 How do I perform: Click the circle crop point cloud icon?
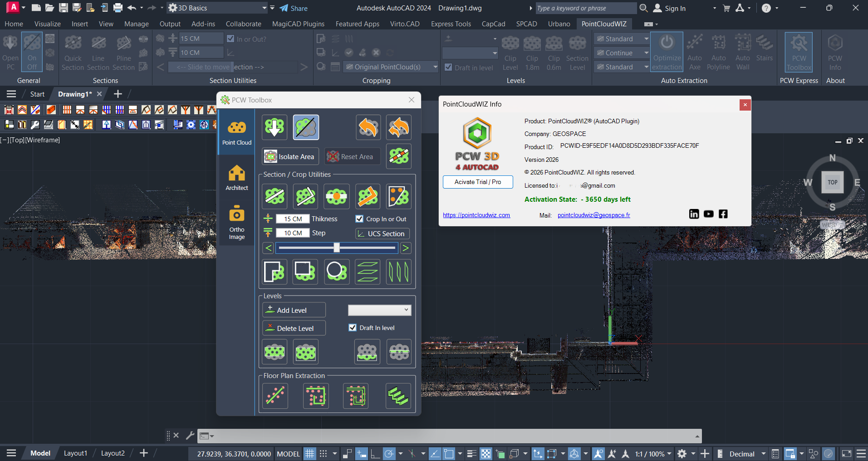[x=337, y=272]
